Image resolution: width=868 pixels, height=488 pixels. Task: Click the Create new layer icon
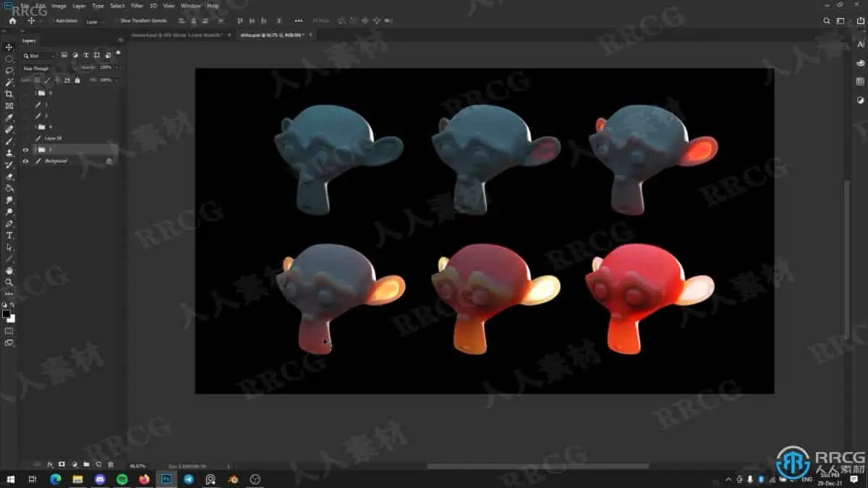(x=98, y=463)
